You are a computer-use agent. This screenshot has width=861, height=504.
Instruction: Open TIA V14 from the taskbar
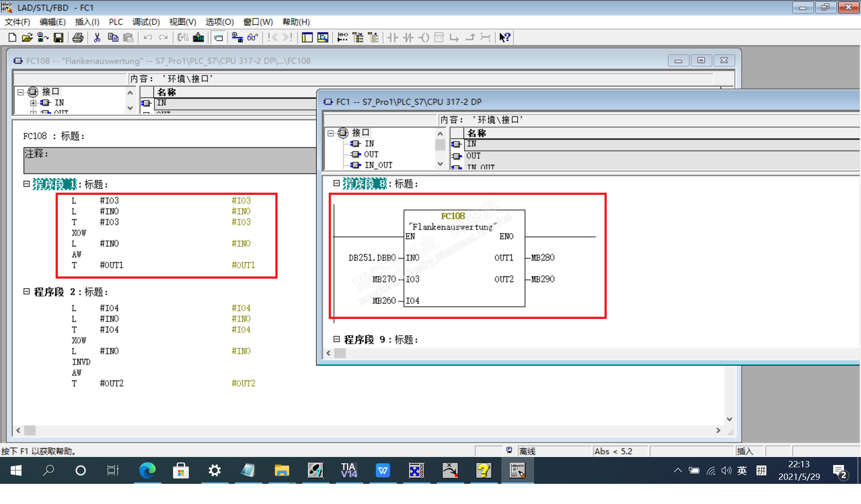349,470
